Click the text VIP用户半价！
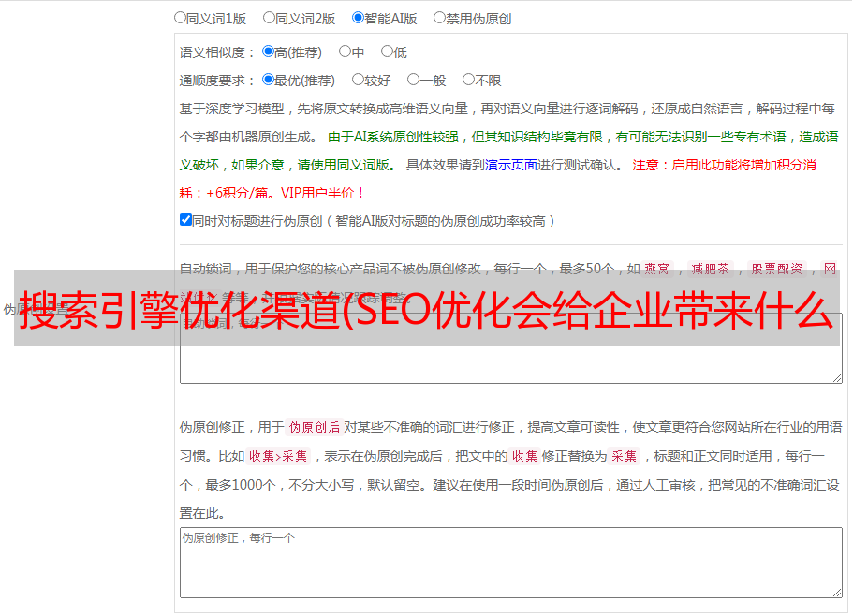The width and height of the screenshot is (853, 616). pos(323,193)
